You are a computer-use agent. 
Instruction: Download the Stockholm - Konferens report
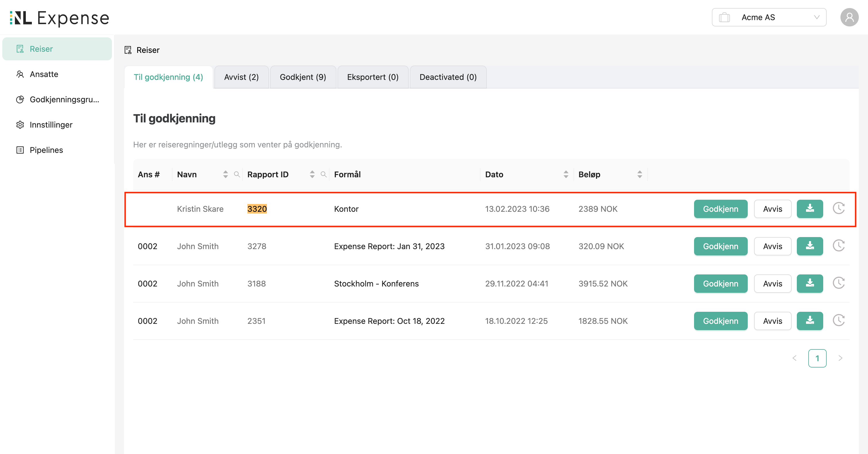(809, 283)
